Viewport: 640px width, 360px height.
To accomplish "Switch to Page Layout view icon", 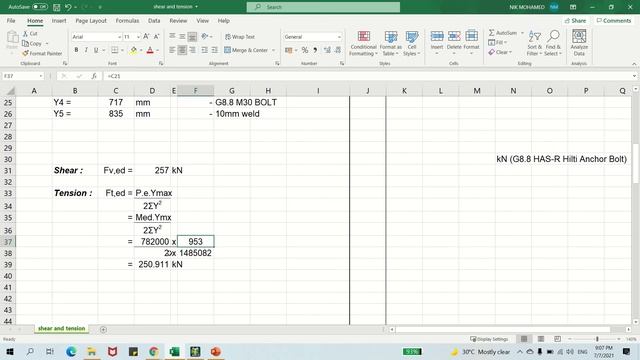I will 541,339.
